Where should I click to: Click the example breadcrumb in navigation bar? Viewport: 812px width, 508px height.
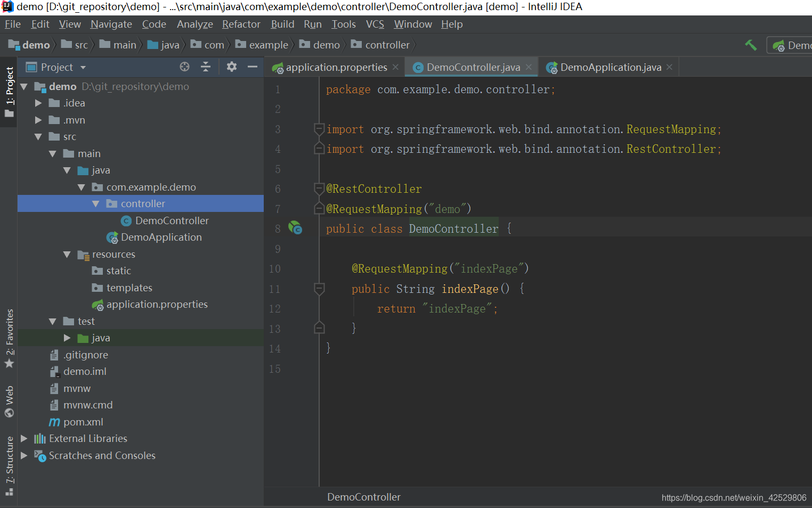[262, 45]
